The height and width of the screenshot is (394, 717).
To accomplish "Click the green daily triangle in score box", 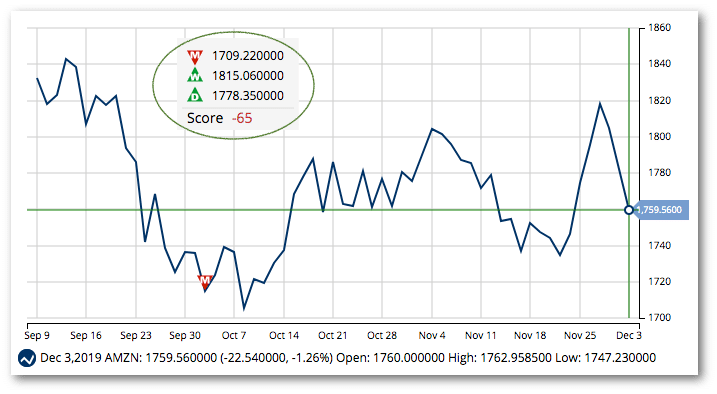I will pos(195,95).
